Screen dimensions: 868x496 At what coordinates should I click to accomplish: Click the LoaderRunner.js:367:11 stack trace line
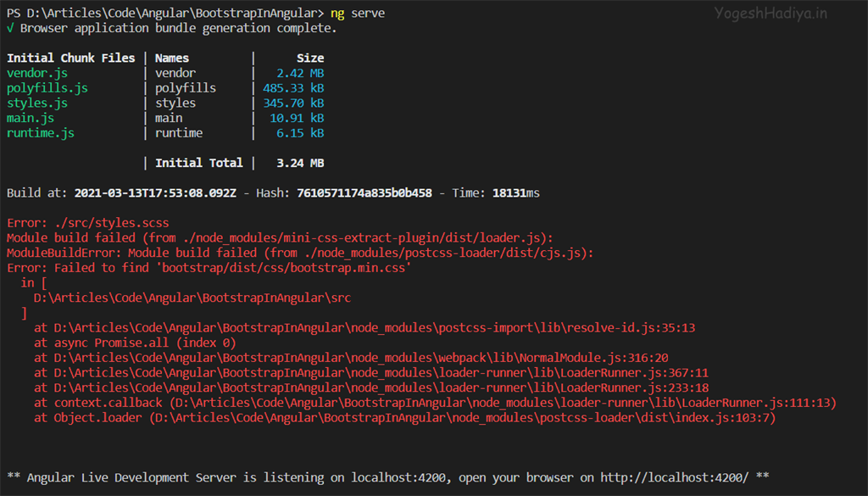371,372
